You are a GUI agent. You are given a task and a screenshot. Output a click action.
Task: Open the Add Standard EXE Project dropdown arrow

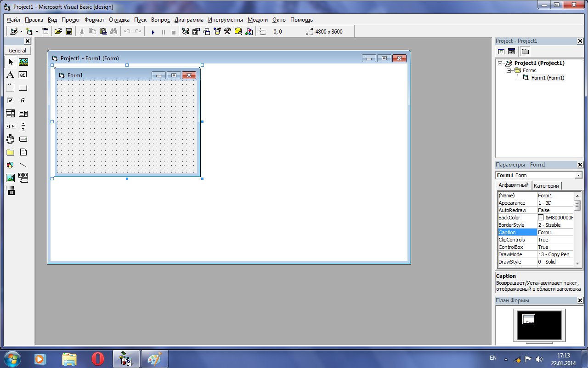pos(21,32)
